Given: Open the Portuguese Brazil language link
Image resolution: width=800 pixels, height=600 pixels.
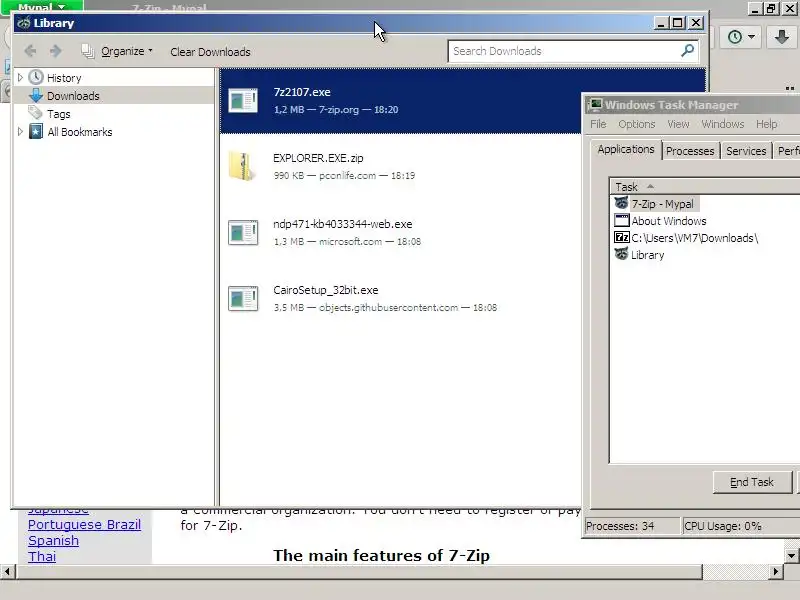Looking at the screenshot, I should pyautogui.click(x=84, y=524).
